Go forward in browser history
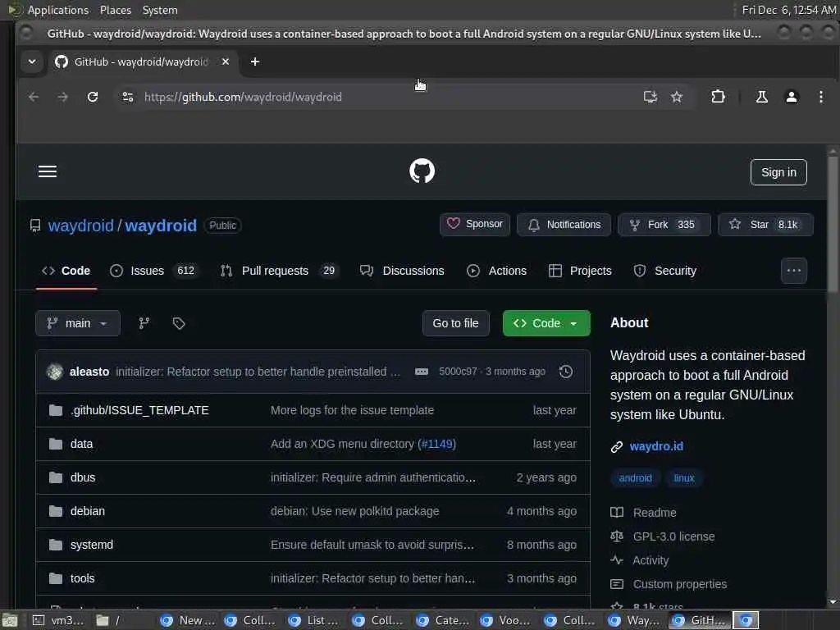This screenshot has height=630, width=840. coord(62,97)
